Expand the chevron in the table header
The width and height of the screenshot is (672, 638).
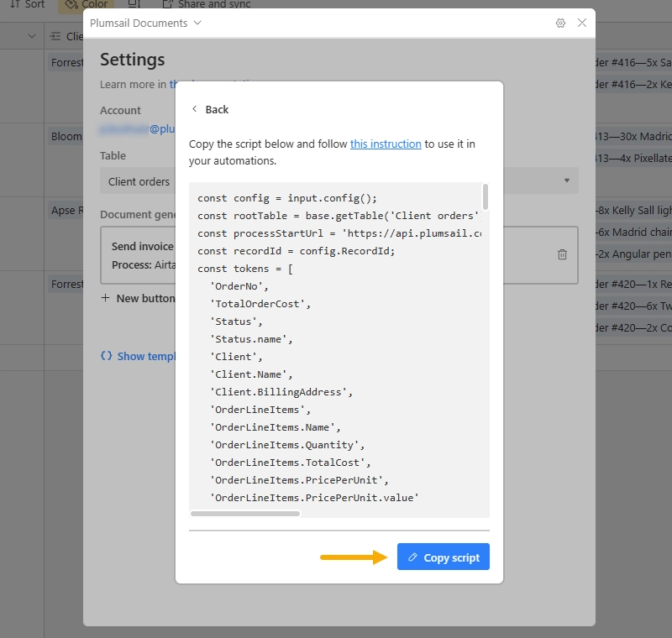pos(32,36)
